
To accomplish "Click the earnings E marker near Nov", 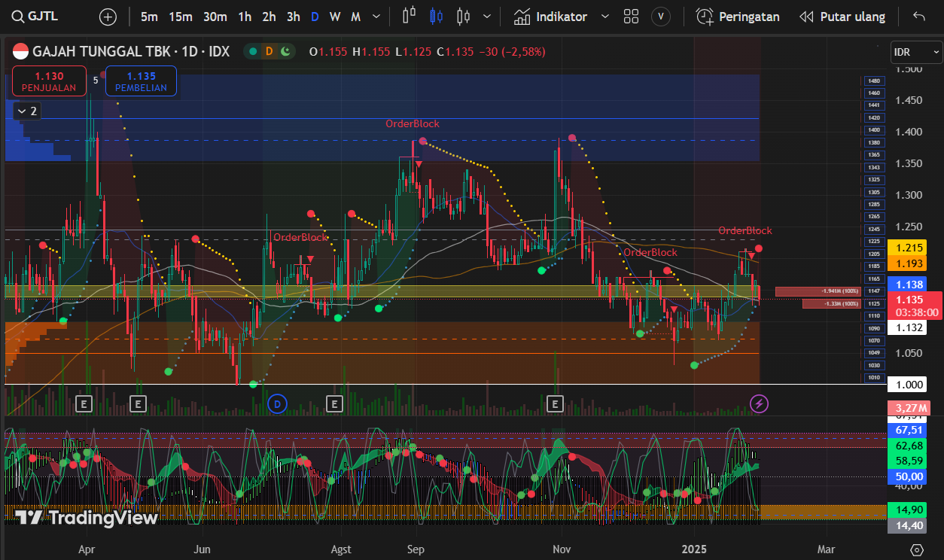I will click(556, 404).
